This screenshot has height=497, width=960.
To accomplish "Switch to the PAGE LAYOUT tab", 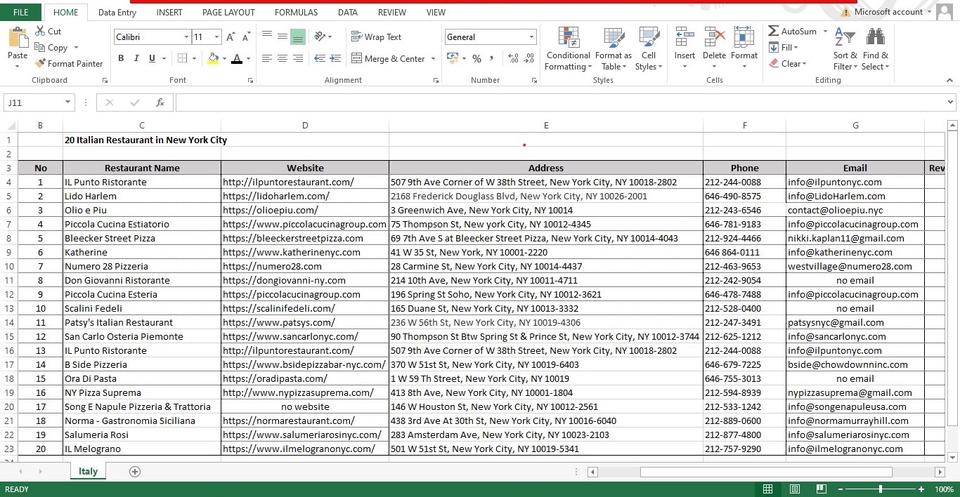I will click(x=228, y=12).
